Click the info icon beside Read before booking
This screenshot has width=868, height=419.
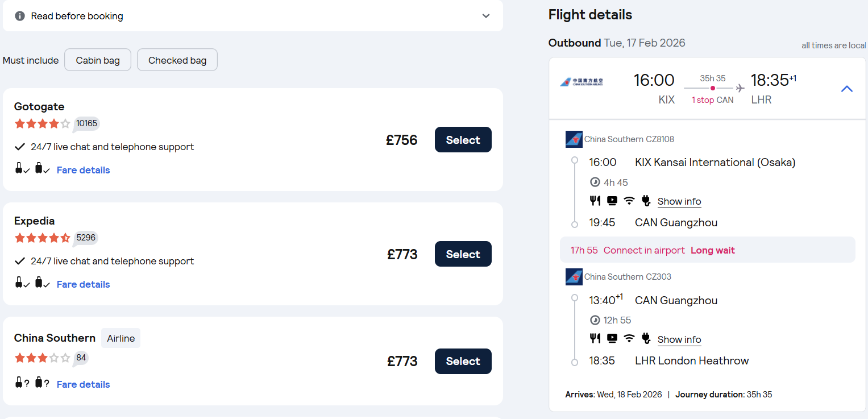click(x=20, y=16)
